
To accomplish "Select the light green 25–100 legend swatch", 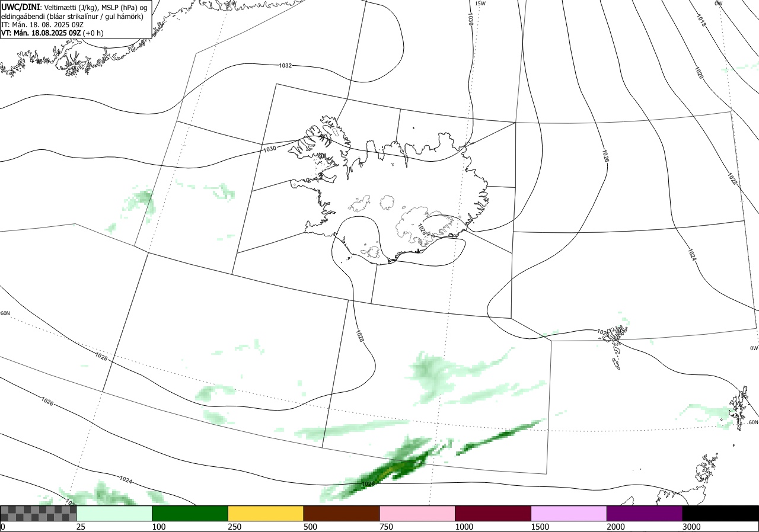I will (114, 513).
